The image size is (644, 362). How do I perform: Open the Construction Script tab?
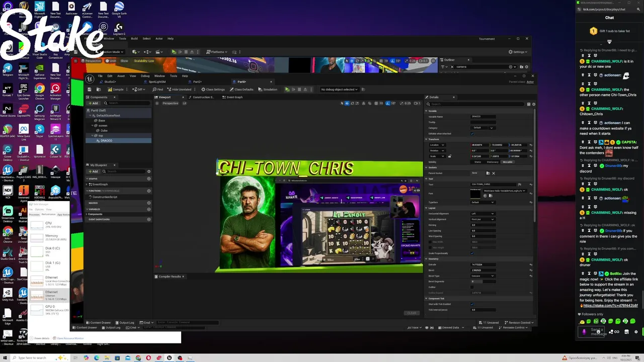tap(202, 97)
